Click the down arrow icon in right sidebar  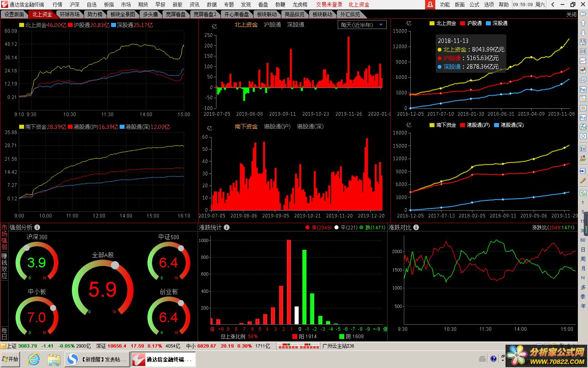pos(583,33)
